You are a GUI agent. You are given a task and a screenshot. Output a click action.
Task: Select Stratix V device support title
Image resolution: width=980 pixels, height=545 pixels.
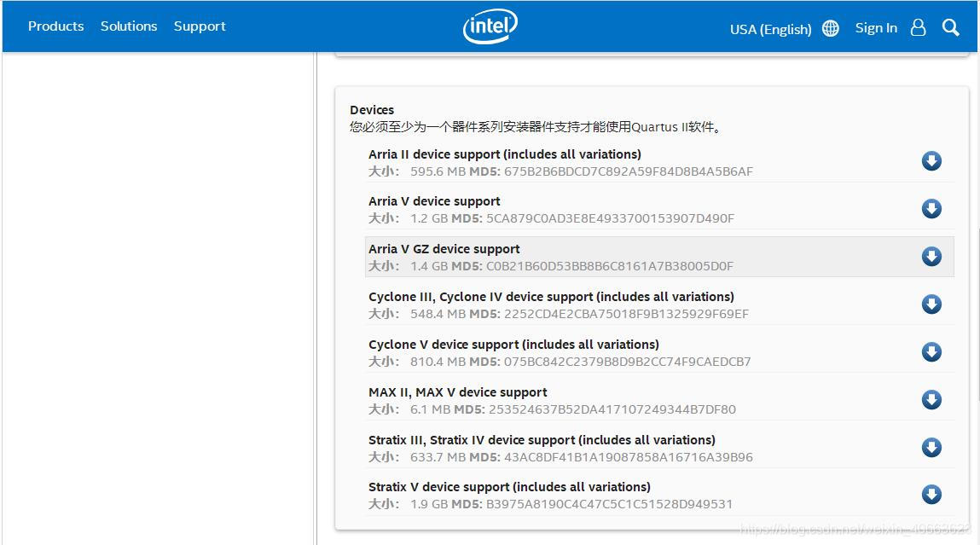click(x=509, y=487)
